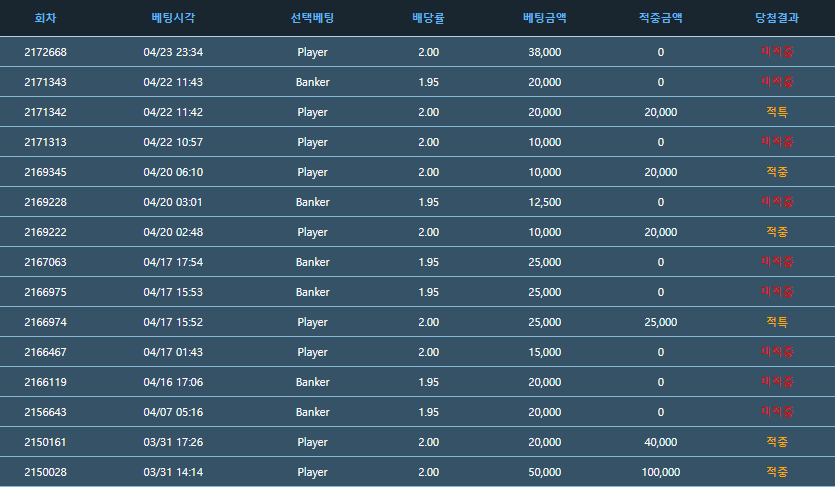Click the 40,000 payout amount
This screenshot has width=835, height=489.
660,442
